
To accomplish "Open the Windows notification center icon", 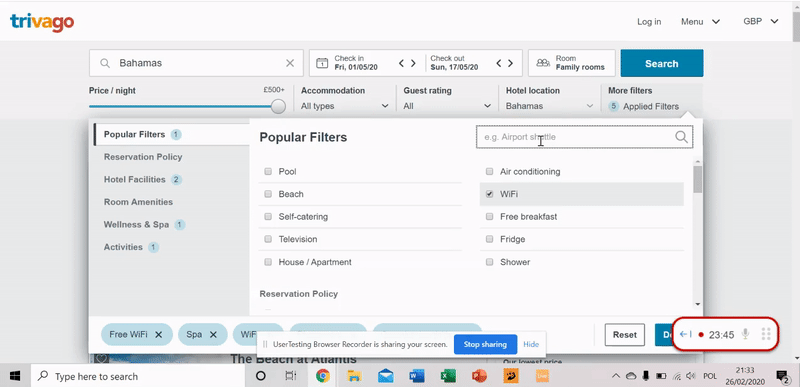I will point(783,376).
